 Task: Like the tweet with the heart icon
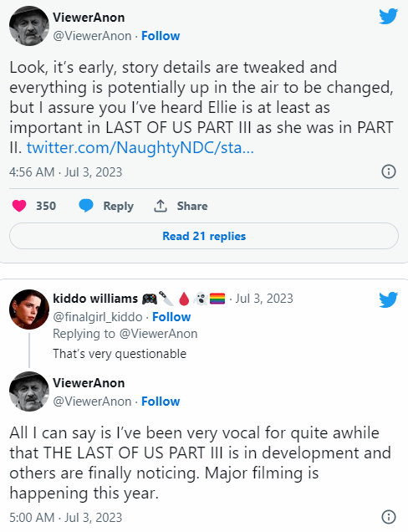click(x=19, y=206)
